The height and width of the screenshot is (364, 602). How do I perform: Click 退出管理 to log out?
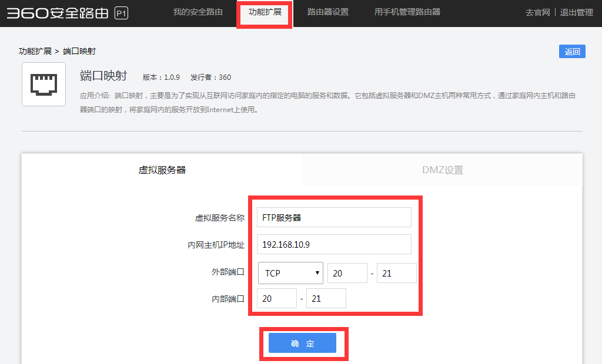click(576, 13)
